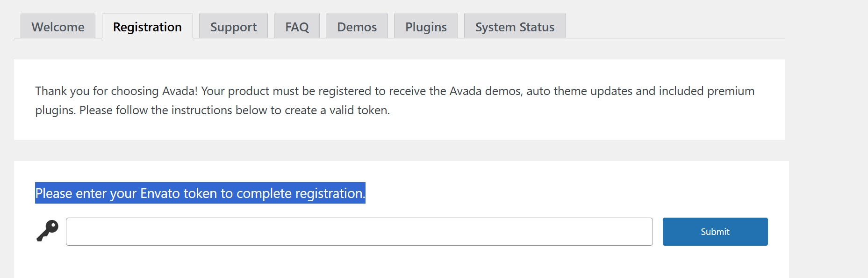The width and height of the screenshot is (868, 278).
Task: Click the words "included premium" in the notice
Action: [706, 91]
